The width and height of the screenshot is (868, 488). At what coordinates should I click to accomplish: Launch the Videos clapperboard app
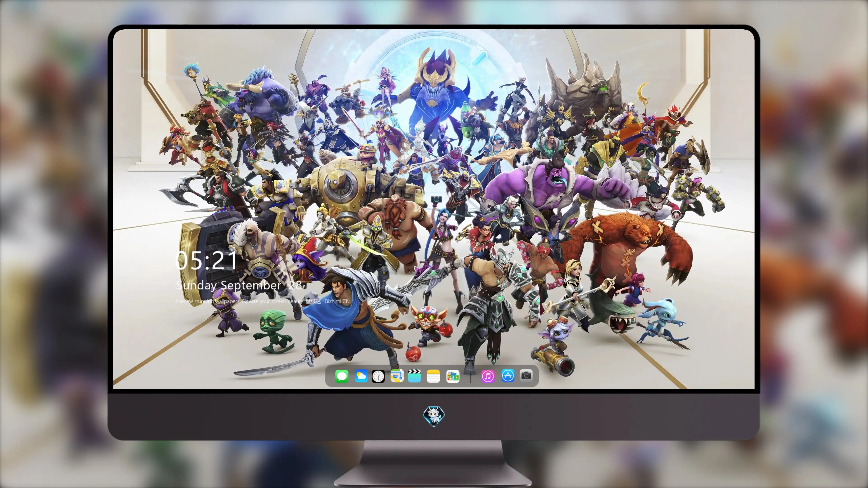pos(415,376)
